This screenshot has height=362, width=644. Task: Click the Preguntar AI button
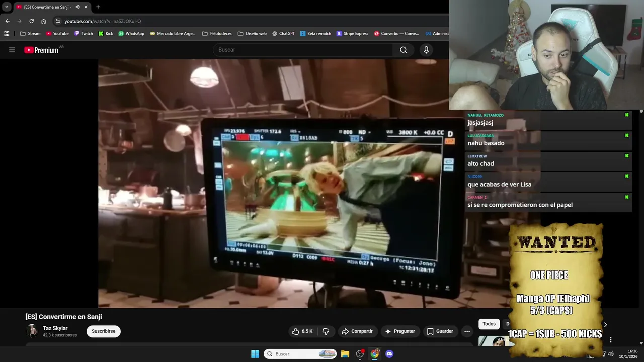[400, 331]
